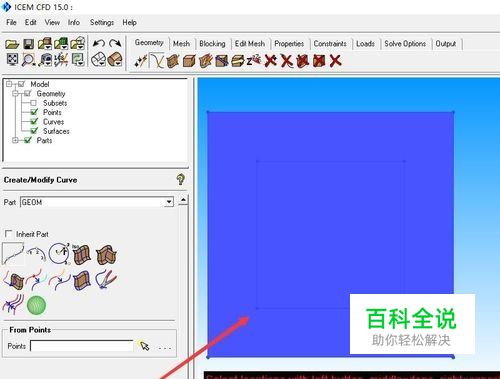Click the Restore Dormant Entities icon
Viewport: 500px width, 379px height.
coord(254,61)
